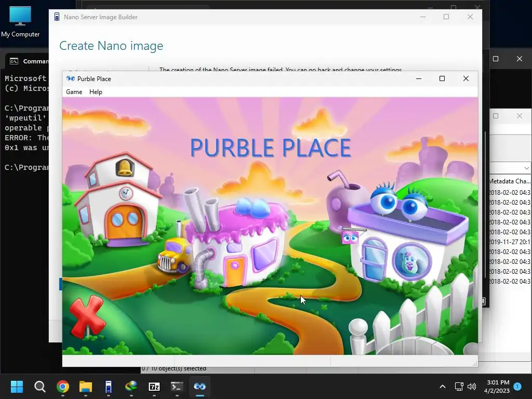Maximize the Nano Server Image Builder window
The height and width of the screenshot is (399, 532).
click(446, 17)
